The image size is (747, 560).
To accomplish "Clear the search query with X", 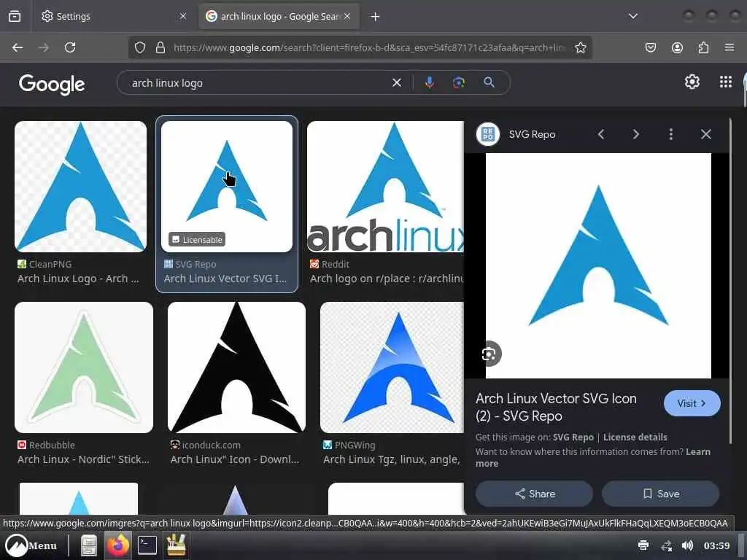I will 396,83.
